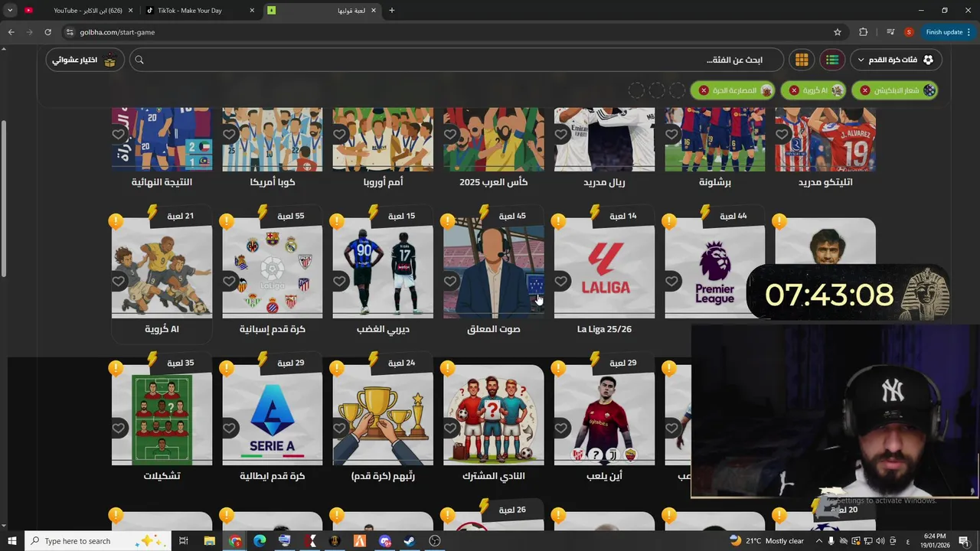980x551 pixels.
Task: Click the Finish update button
Action: (x=949, y=32)
